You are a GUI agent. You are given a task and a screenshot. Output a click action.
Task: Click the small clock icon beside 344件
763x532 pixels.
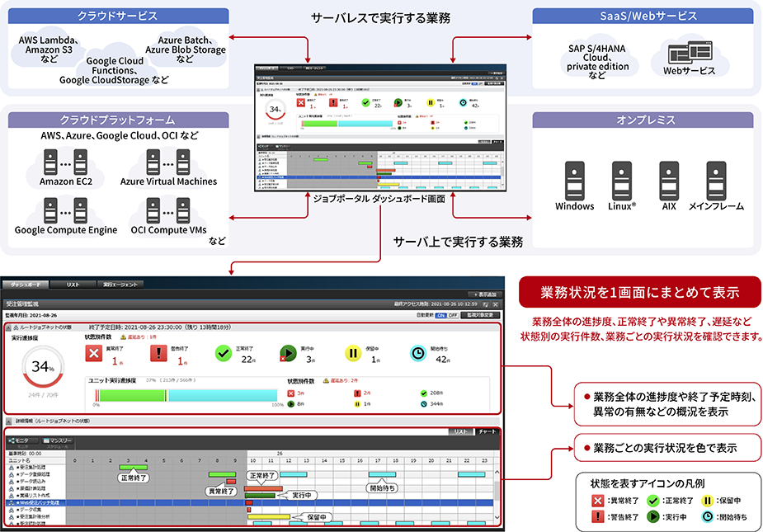click(x=423, y=404)
